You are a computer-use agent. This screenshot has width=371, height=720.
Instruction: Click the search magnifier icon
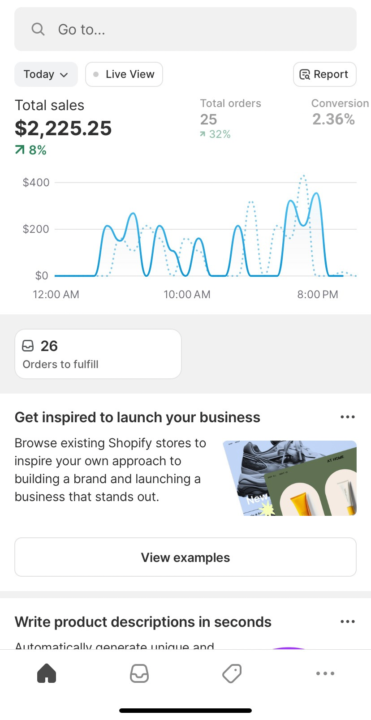click(x=38, y=29)
